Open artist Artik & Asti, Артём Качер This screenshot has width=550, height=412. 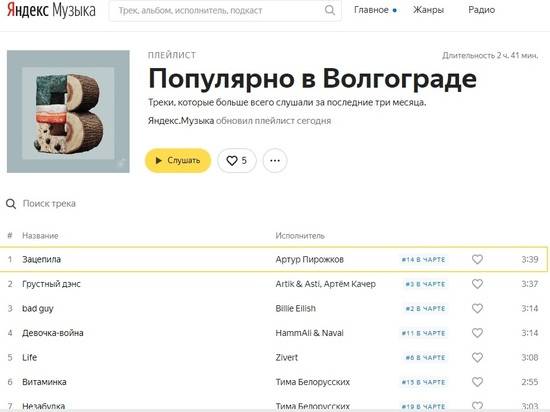pyautogui.click(x=326, y=284)
